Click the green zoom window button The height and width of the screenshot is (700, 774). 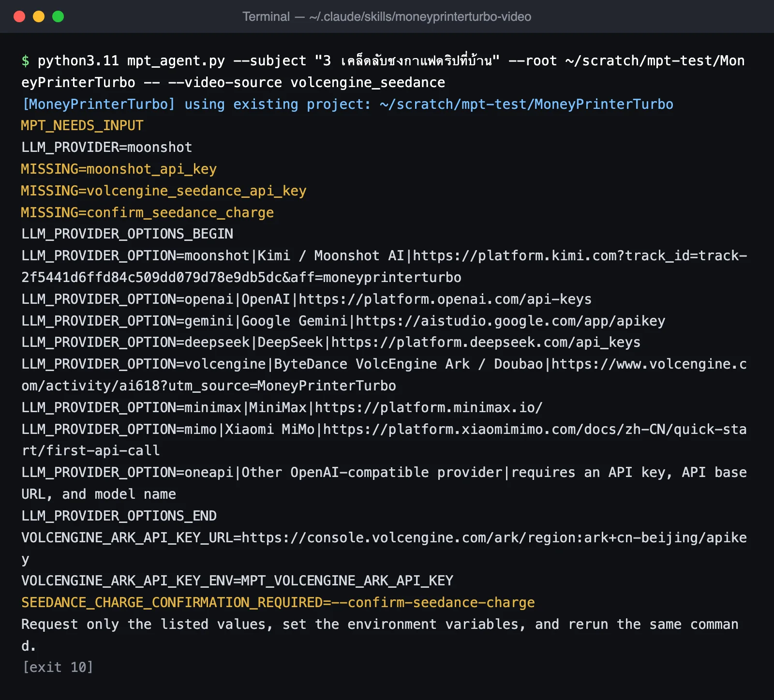tap(58, 16)
